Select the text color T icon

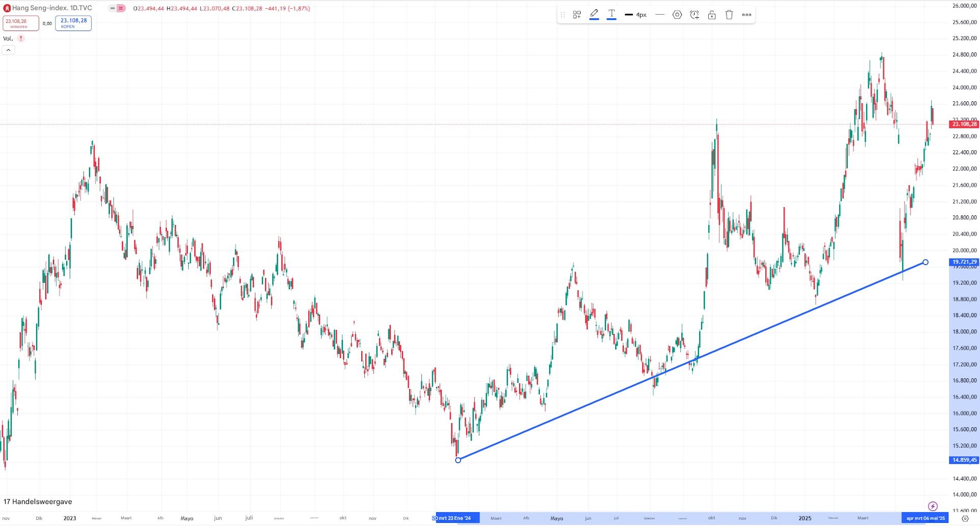[x=611, y=14]
